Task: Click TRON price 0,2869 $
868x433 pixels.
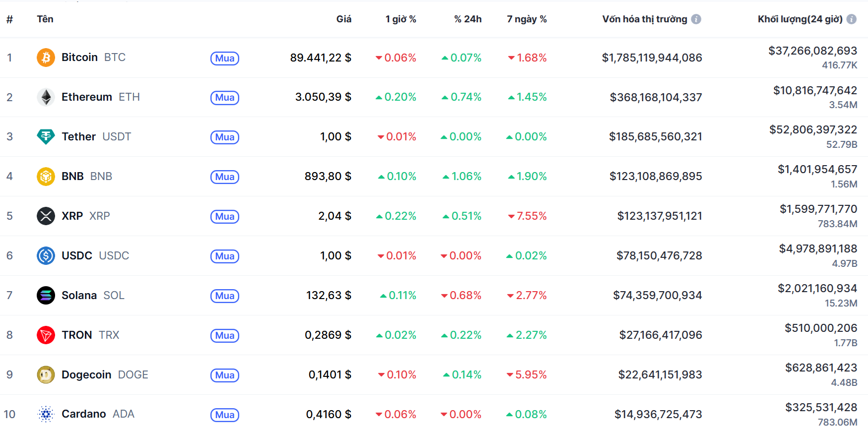Action: point(328,335)
